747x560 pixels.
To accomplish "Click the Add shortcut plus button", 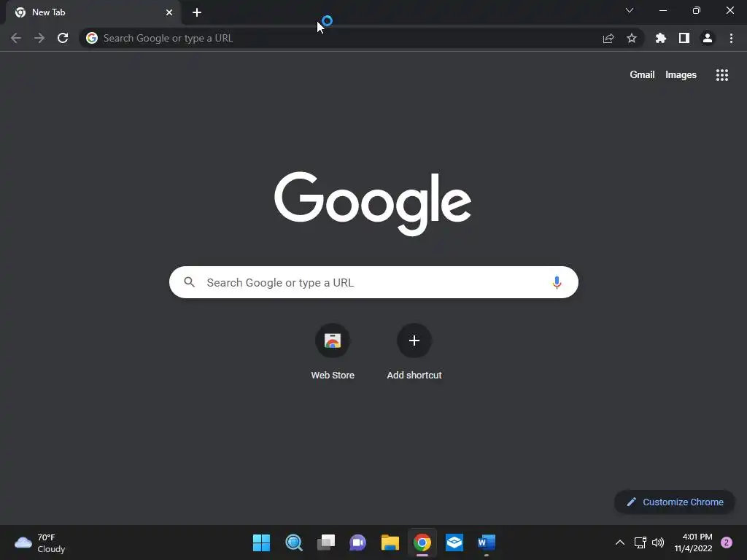I will tap(414, 341).
